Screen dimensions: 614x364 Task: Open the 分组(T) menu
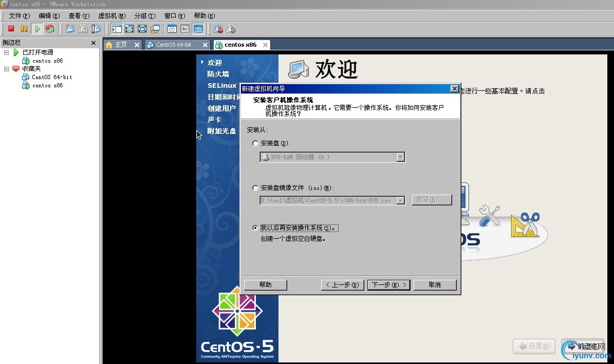click(x=144, y=15)
